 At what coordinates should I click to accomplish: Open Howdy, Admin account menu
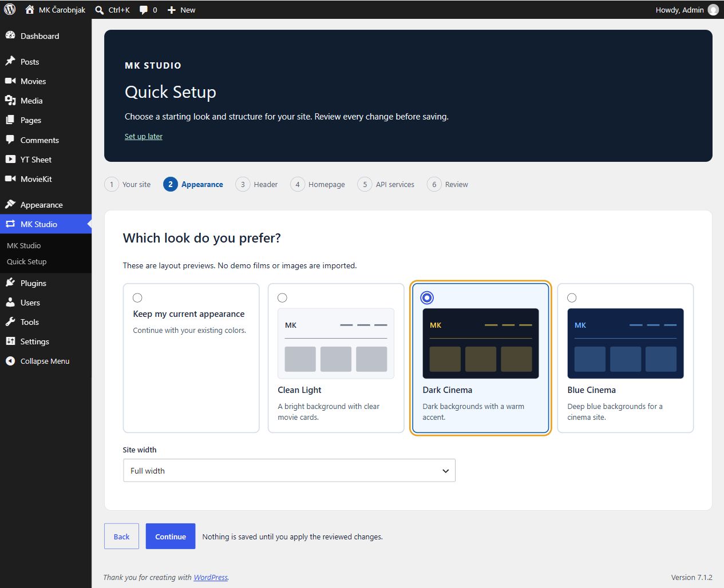point(687,10)
